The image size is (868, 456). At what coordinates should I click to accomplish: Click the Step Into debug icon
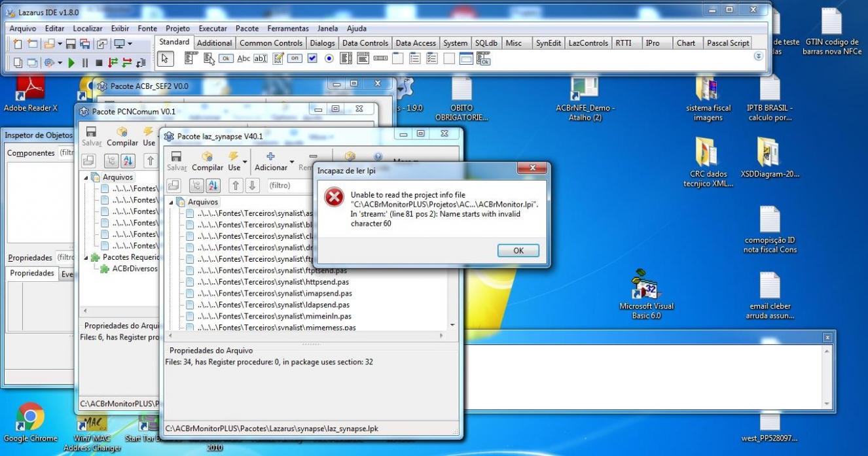click(113, 63)
